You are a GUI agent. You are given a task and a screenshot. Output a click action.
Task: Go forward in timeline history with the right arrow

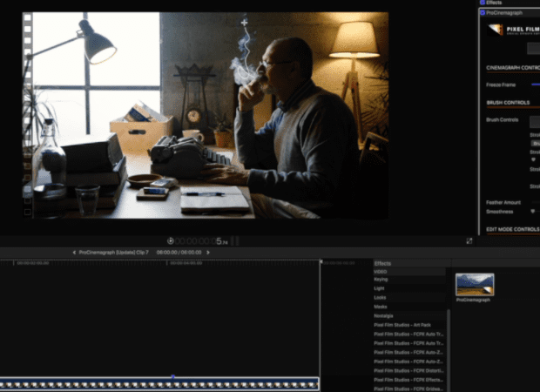208,253
